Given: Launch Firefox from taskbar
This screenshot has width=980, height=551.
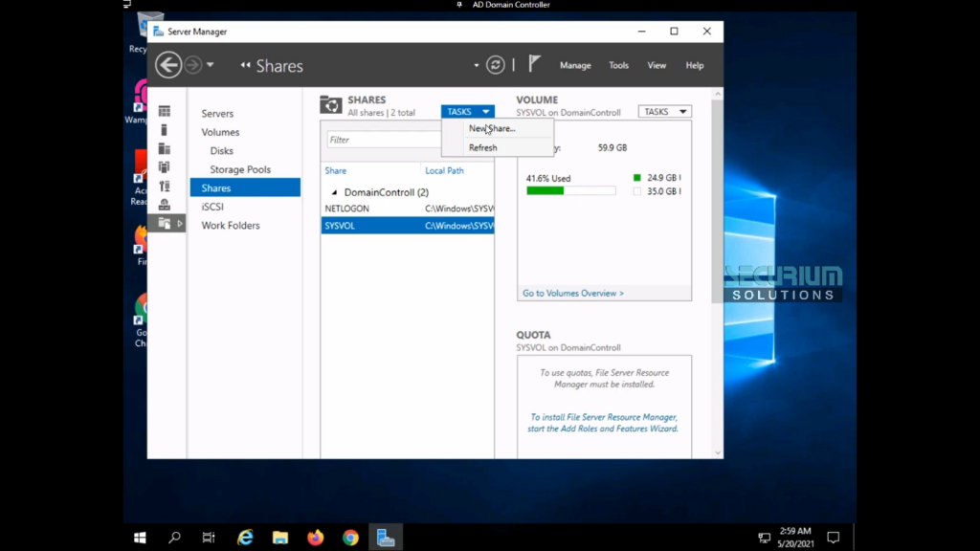Looking at the screenshot, I should click(x=315, y=538).
